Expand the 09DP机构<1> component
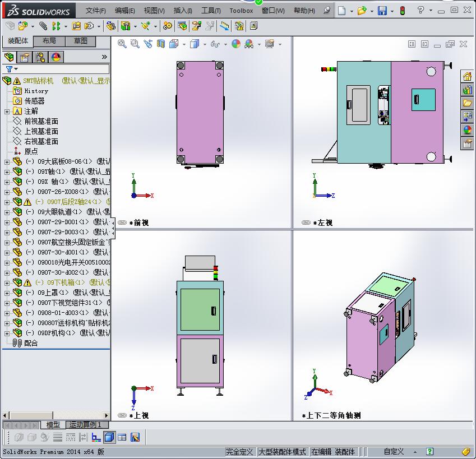The width and height of the screenshot is (476, 459). tap(7, 333)
